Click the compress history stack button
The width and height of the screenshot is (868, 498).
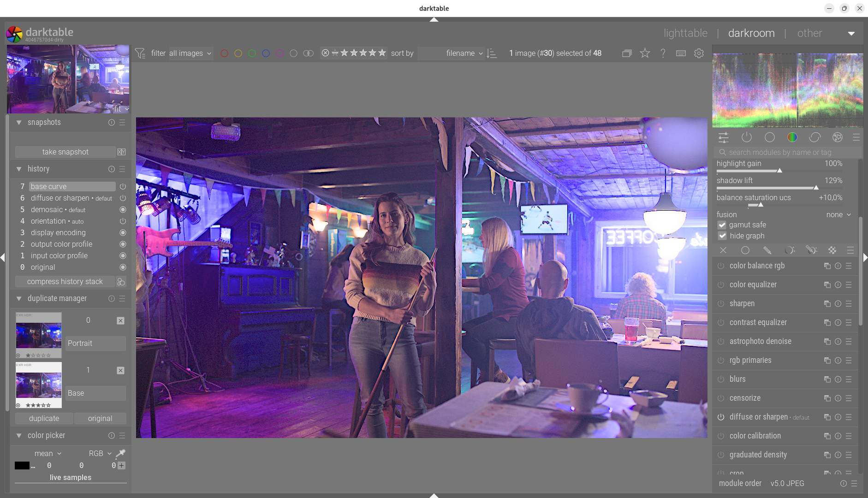click(x=65, y=282)
